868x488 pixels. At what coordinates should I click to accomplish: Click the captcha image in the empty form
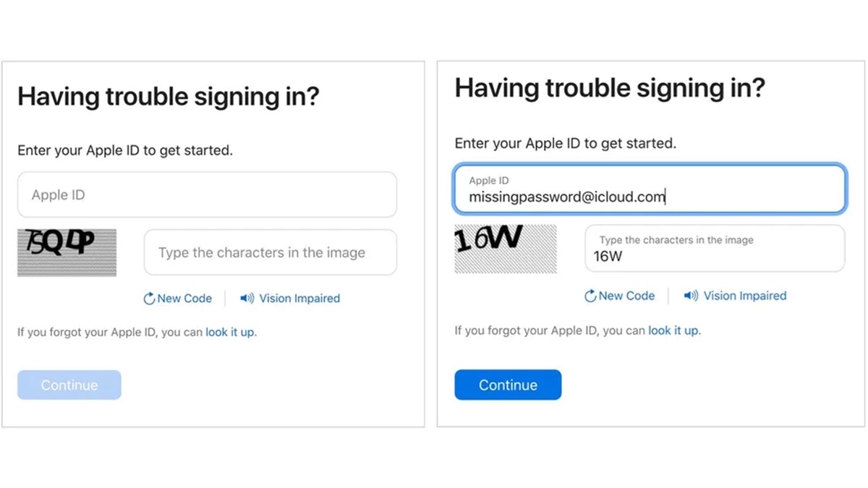(x=67, y=252)
